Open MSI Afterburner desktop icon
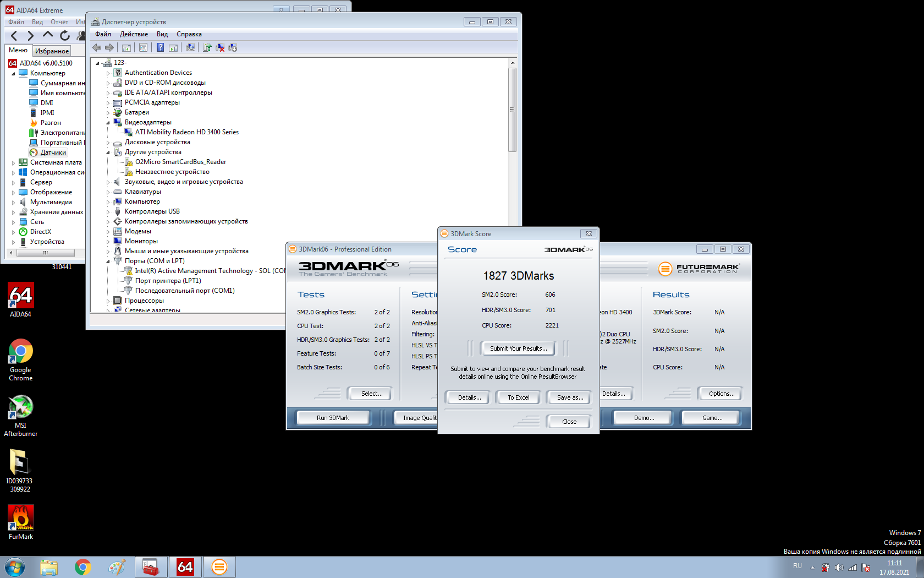The height and width of the screenshot is (578, 924). [20, 416]
